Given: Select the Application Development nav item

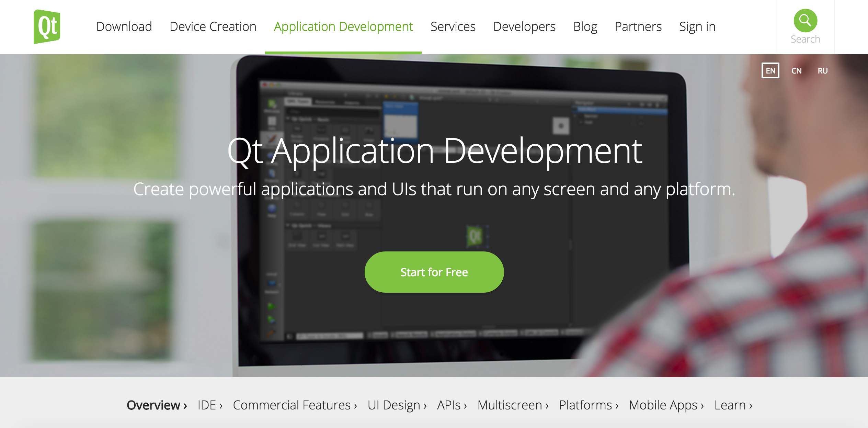Looking at the screenshot, I should (343, 26).
